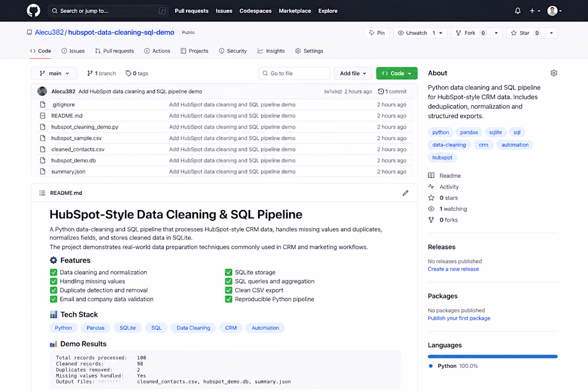This screenshot has height=392, width=588.
Task: Open the notifications bell
Action: coord(517,11)
